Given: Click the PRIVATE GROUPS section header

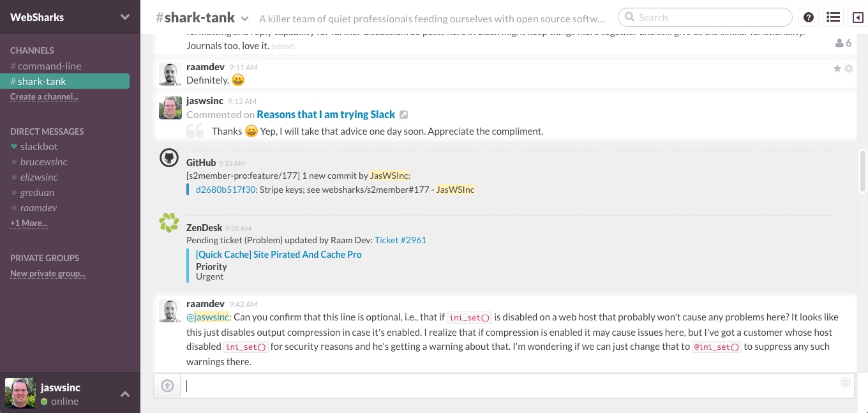Looking at the screenshot, I should click(45, 258).
